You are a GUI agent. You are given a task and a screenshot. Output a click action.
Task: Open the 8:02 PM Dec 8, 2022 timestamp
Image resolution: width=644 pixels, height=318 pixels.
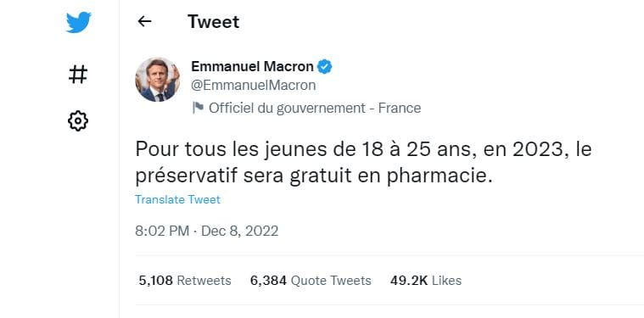click(206, 231)
